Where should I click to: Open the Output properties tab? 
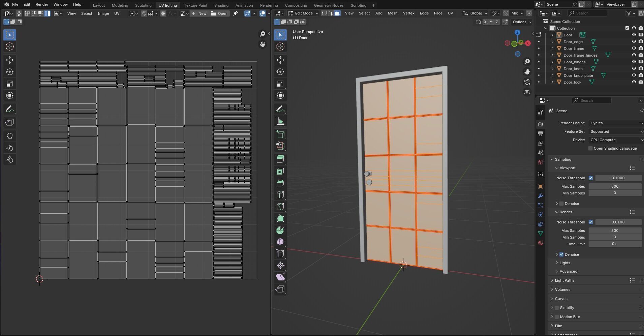pos(541,134)
